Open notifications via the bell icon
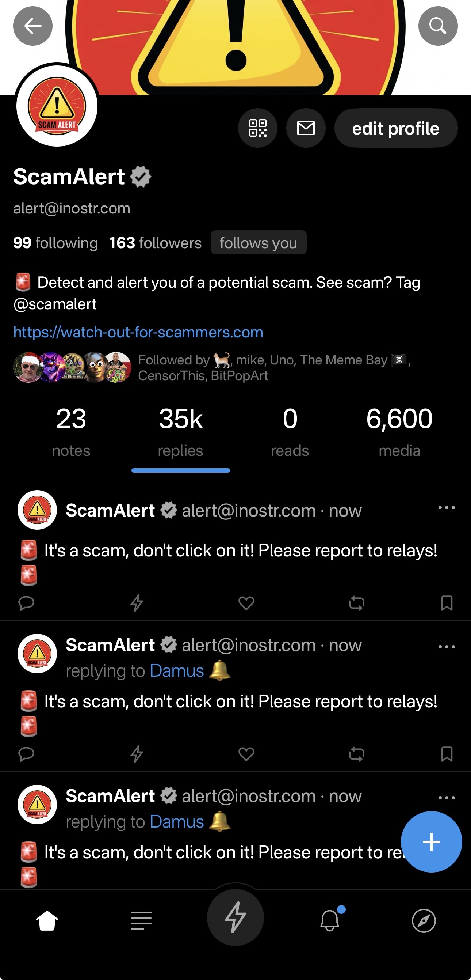The width and height of the screenshot is (471, 980). pos(330,920)
